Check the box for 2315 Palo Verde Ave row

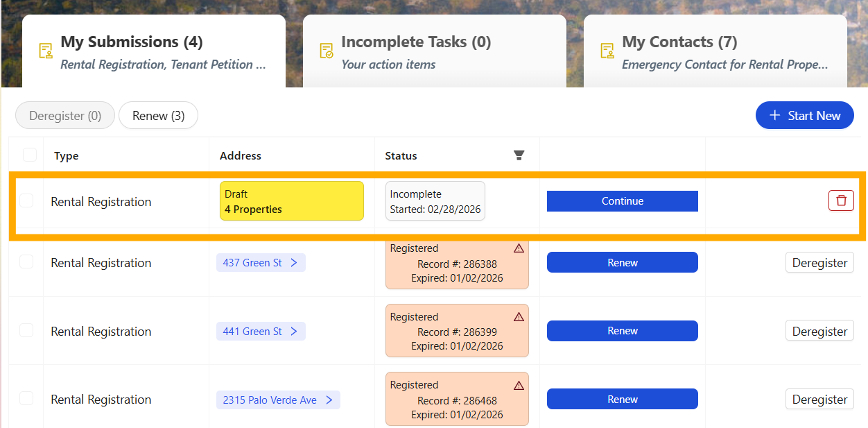pos(26,398)
